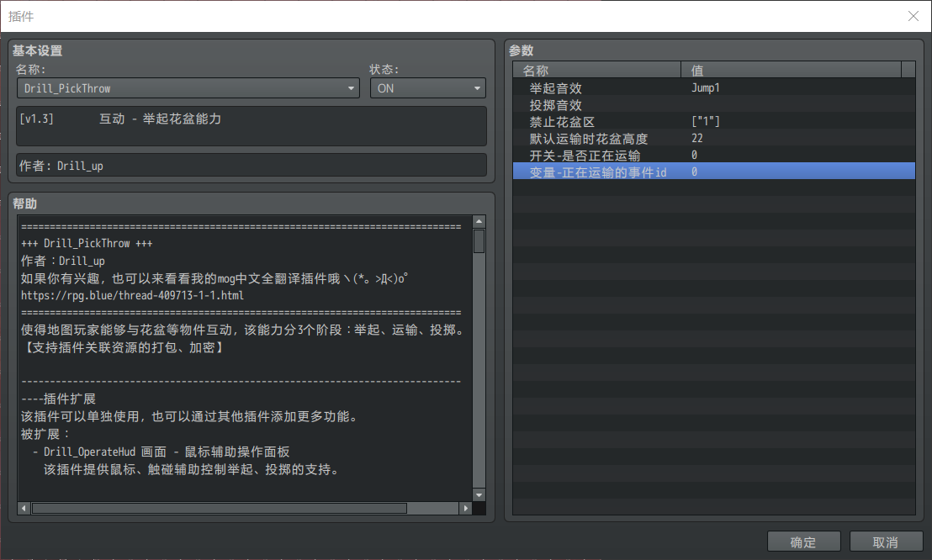Click the help text scroll down arrow
The image size is (932, 560).
coord(479,494)
